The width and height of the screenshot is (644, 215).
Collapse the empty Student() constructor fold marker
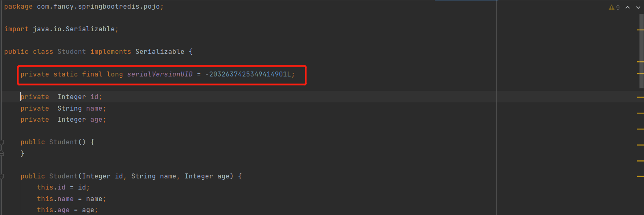(2, 142)
